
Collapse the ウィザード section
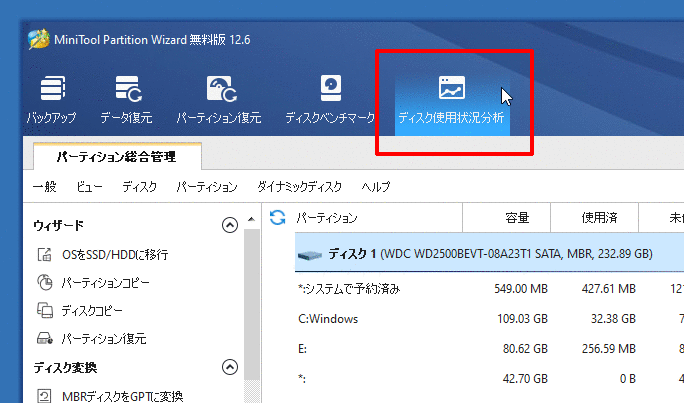click(230, 225)
